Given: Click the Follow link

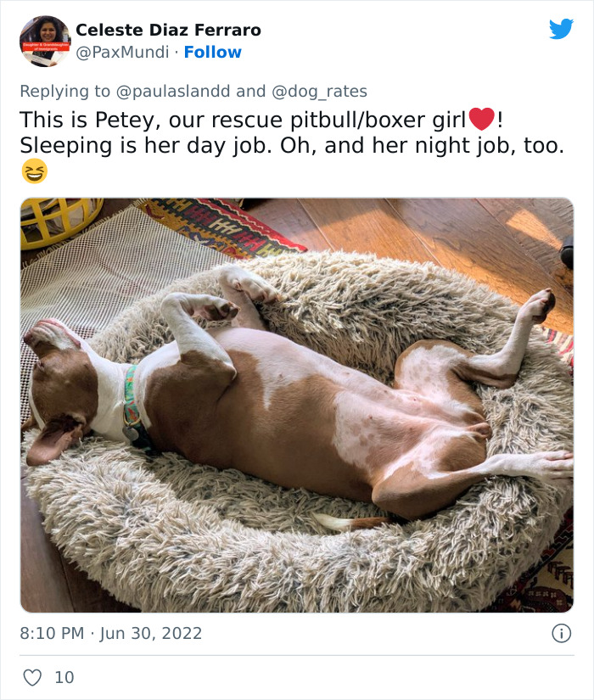Looking at the screenshot, I should click(211, 52).
